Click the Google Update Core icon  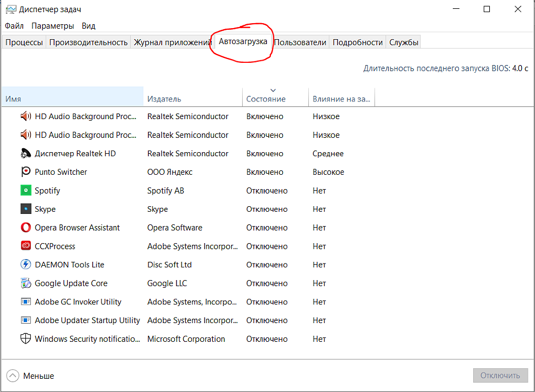pos(25,283)
